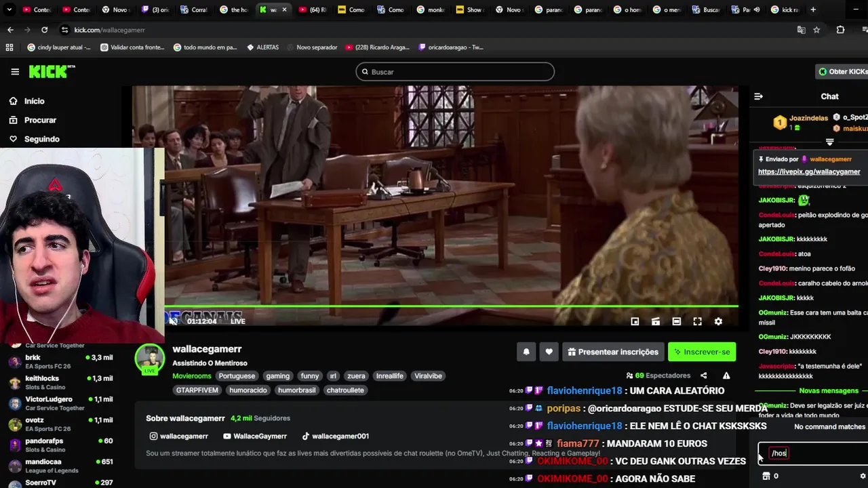Open the pinned livepix.gg link

tap(809, 171)
